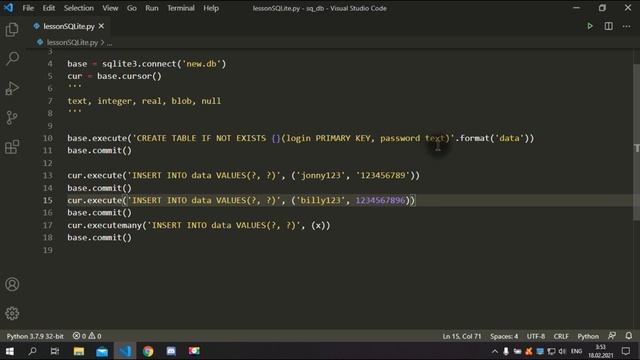Open the File menu
This screenshot has height=360, width=640.
[x=28, y=8]
